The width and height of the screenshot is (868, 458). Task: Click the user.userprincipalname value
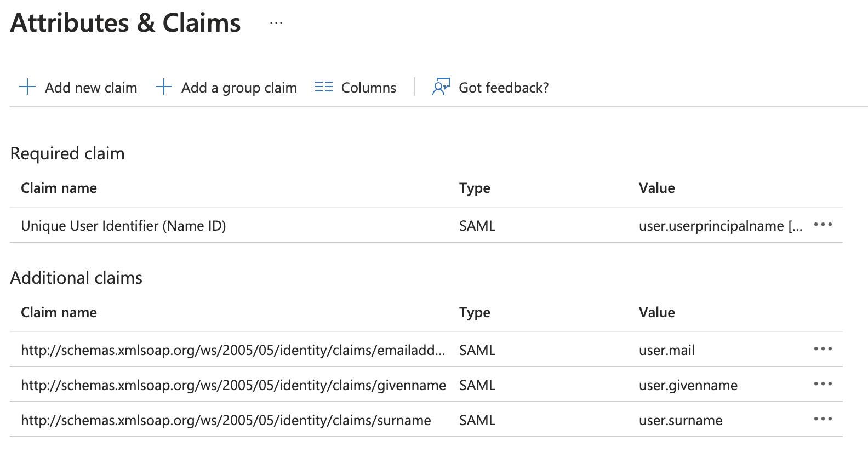(x=721, y=226)
